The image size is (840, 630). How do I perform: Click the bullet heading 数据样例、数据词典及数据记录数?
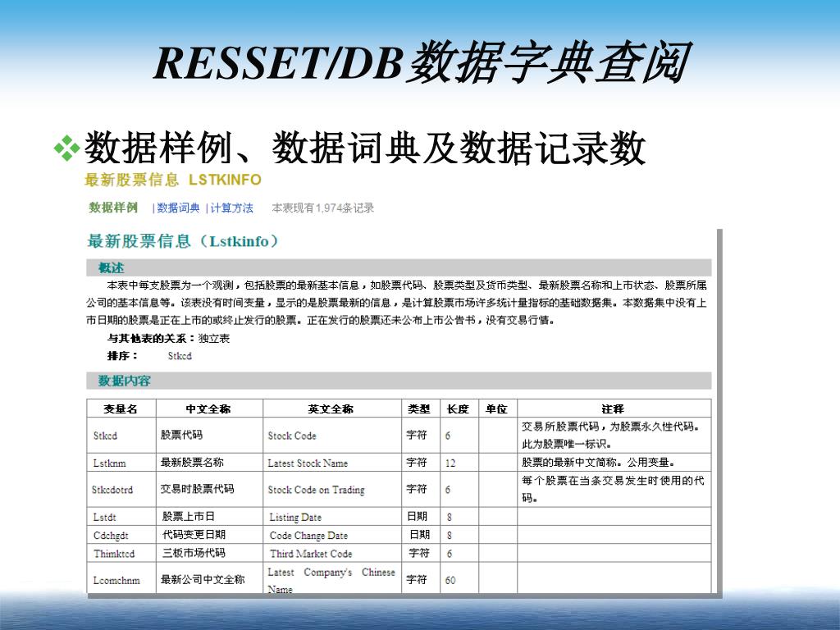click(x=364, y=148)
